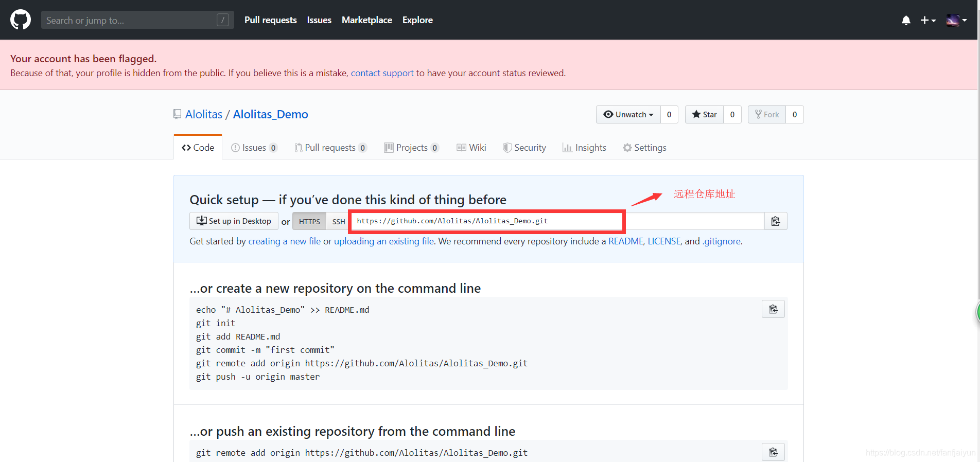Follow the creating a new file link
Image resolution: width=980 pixels, height=462 pixels.
(x=285, y=241)
